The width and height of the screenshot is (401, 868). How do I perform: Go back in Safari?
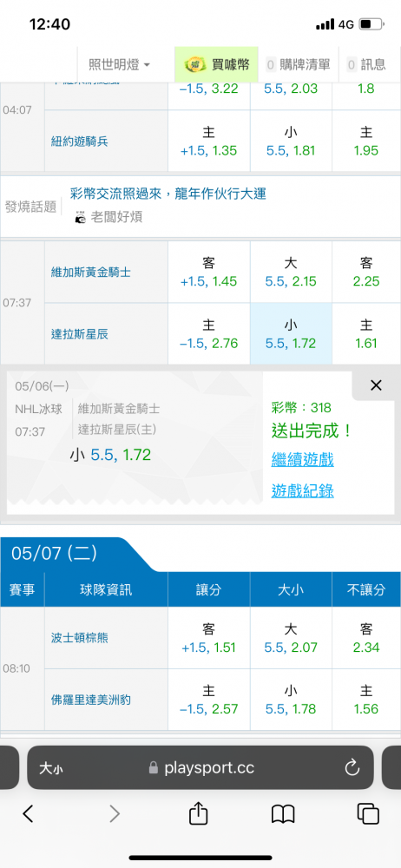pos(29,813)
